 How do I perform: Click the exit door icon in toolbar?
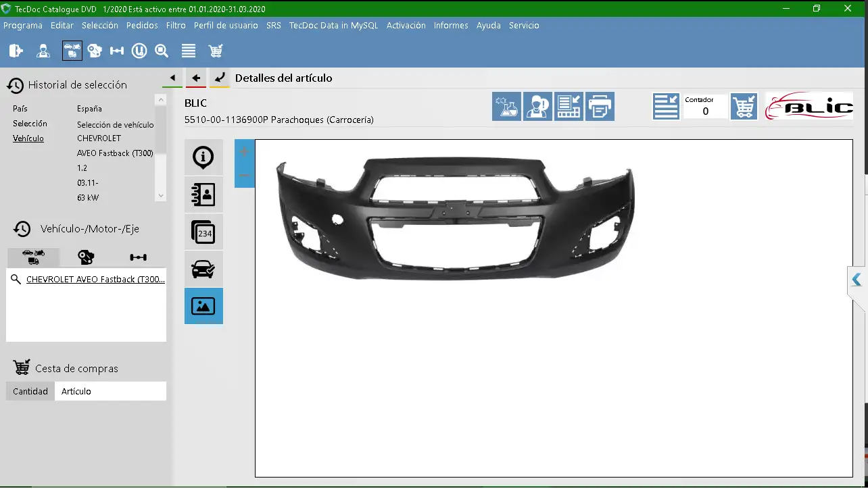click(x=16, y=51)
